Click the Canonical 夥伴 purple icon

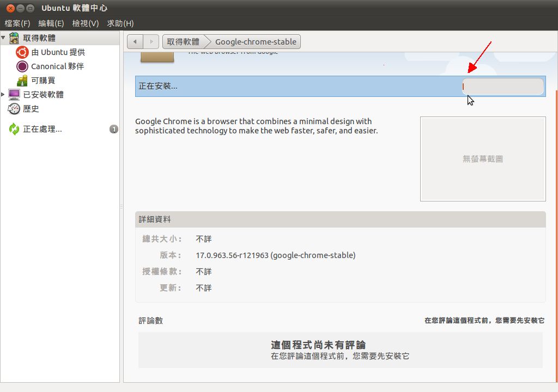[x=22, y=66]
